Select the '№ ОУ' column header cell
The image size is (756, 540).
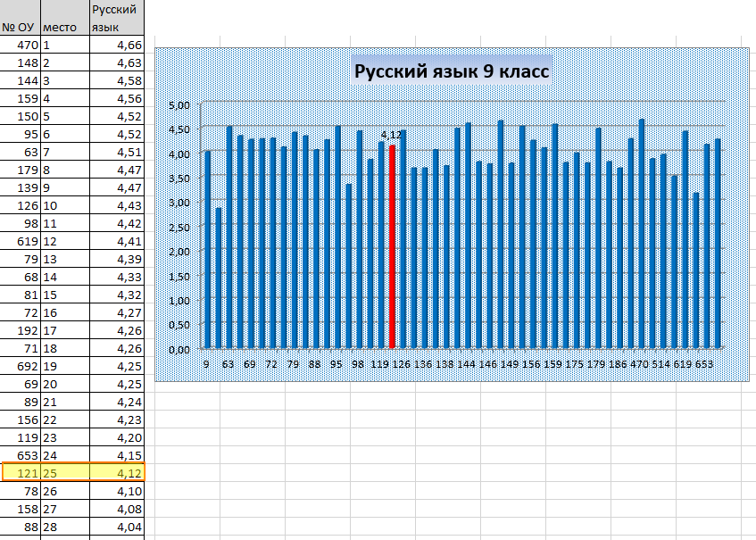point(21,17)
